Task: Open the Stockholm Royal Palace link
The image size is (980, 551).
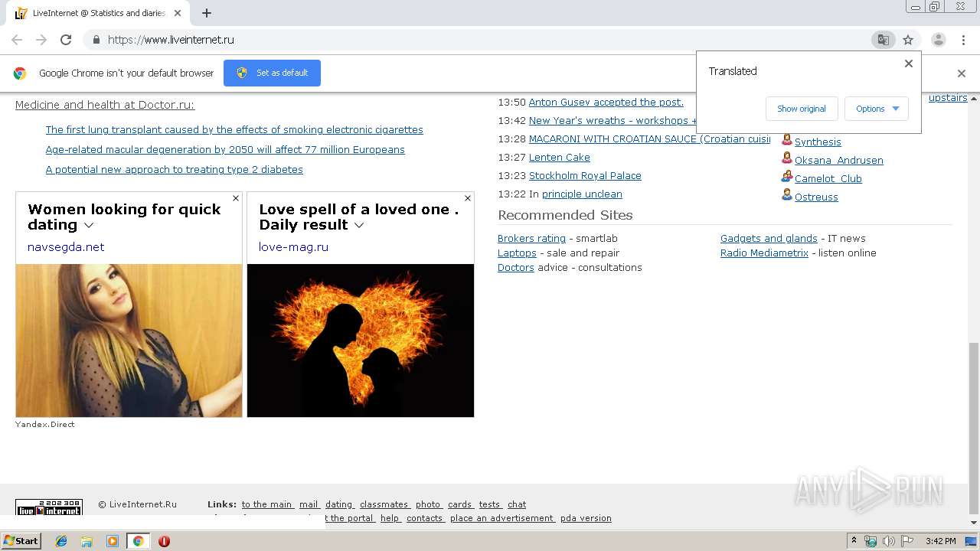Action: 585,175
